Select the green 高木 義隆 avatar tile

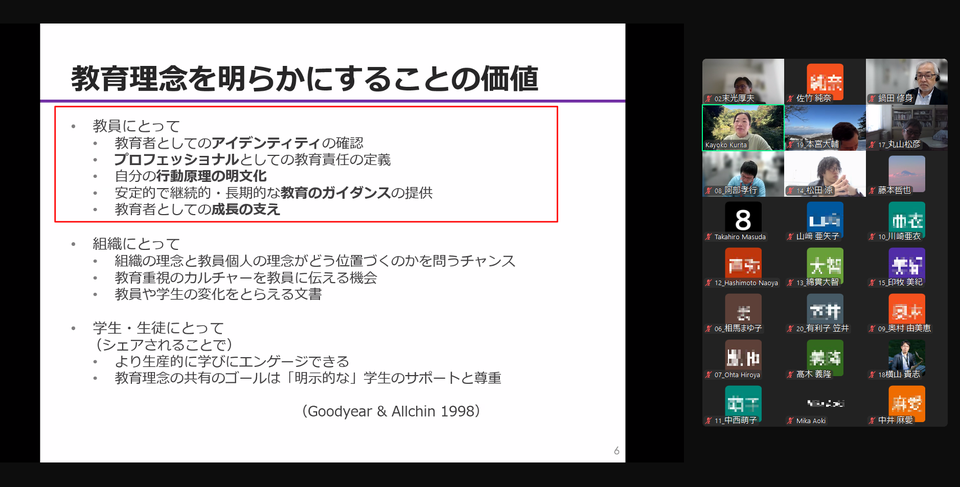pyautogui.click(x=824, y=357)
